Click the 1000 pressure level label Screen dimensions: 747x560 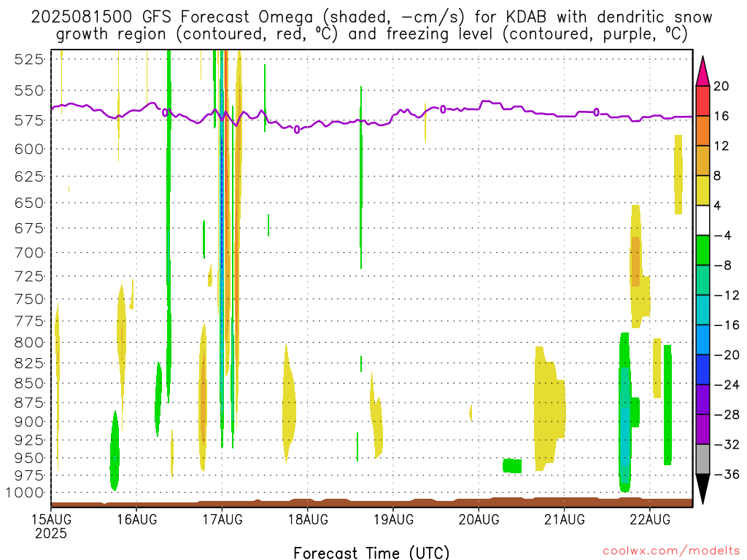(26, 493)
